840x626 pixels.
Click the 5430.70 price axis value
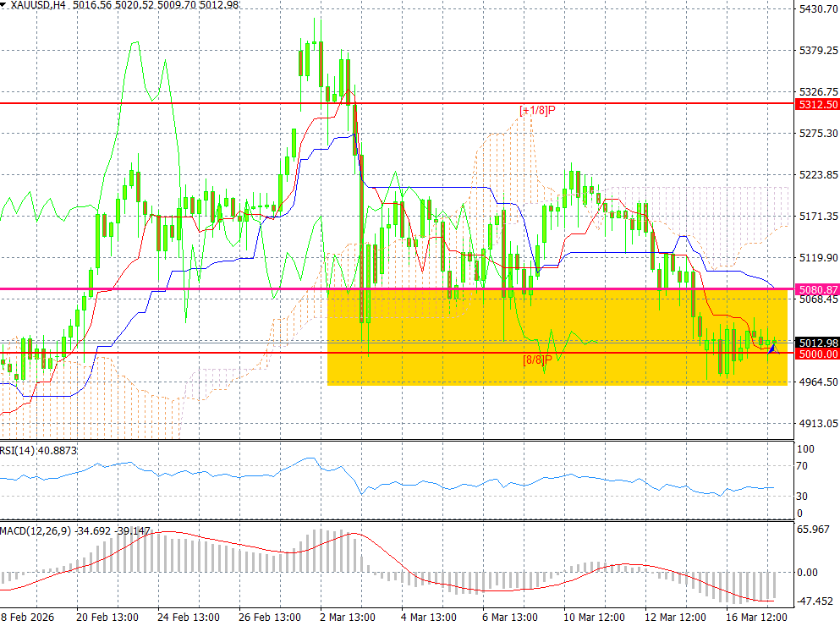(819, 9)
